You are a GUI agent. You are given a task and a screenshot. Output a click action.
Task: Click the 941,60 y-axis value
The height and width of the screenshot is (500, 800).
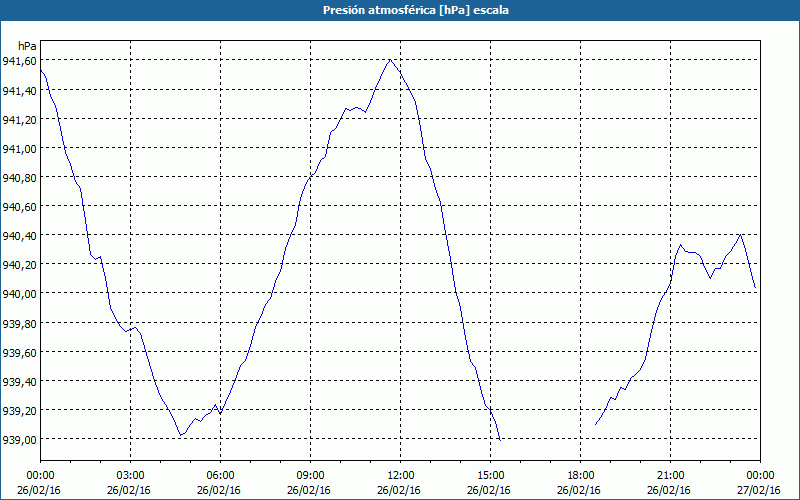pos(20,61)
